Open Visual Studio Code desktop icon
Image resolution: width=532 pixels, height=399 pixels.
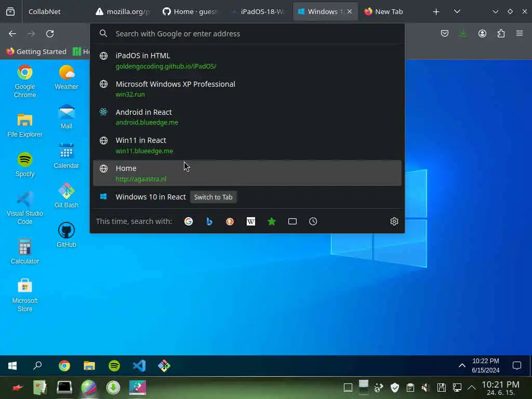click(x=25, y=208)
